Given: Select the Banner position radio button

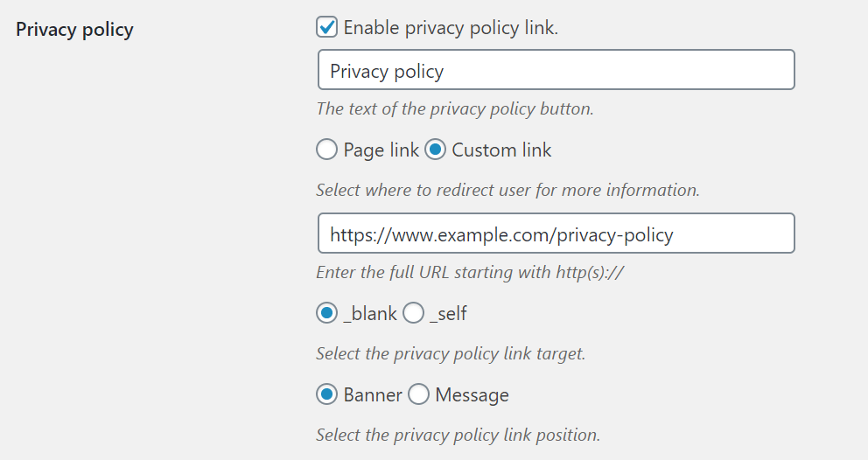Looking at the screenshot, I should (x=326, y=394).
